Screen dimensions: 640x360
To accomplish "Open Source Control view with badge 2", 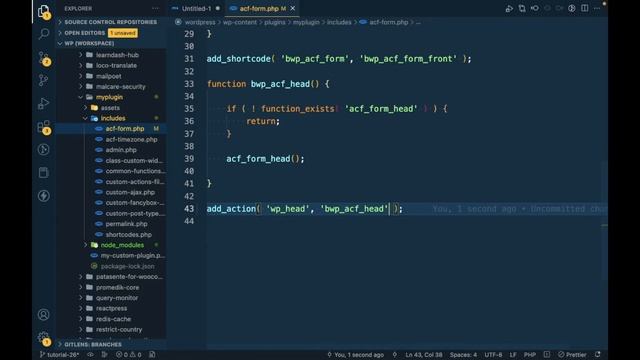I will [44, 58].
